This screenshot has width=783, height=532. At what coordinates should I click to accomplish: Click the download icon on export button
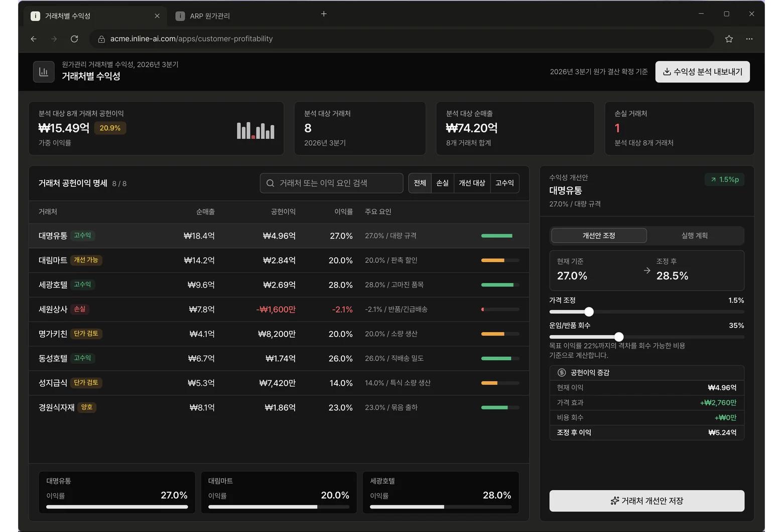coord(667,72)
